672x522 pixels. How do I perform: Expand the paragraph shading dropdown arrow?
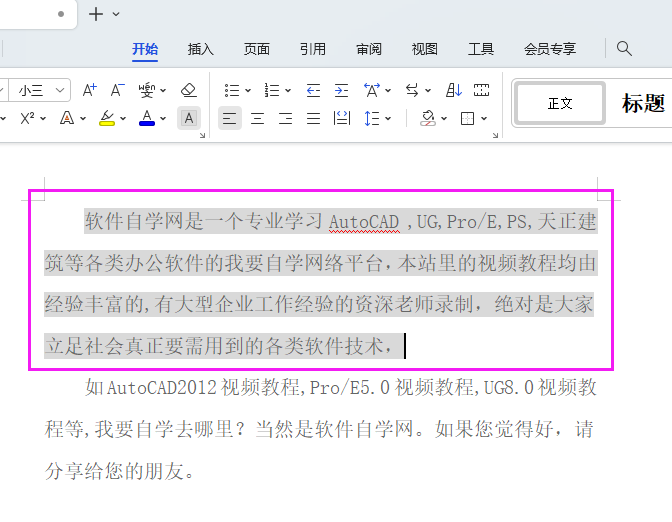tap(444, 118)
